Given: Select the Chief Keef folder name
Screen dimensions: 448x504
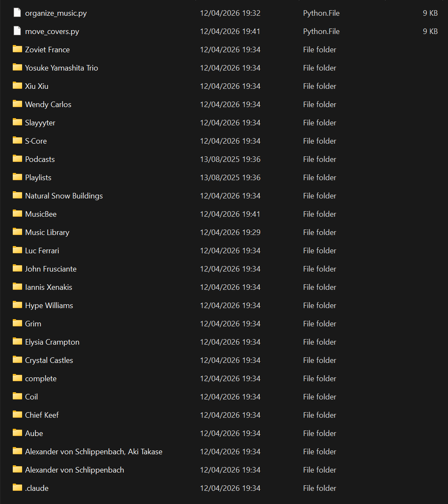Looking at the screenshot, I should pos(42,415).
